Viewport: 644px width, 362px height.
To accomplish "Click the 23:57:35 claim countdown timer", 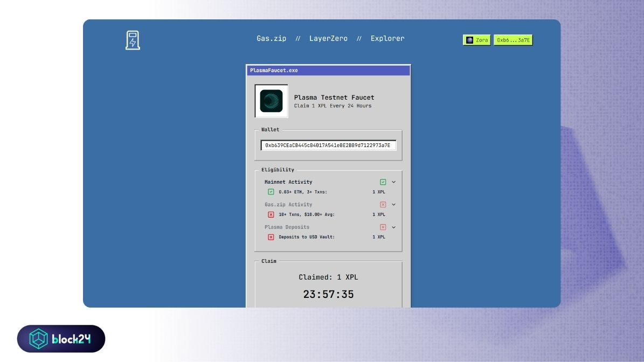I will [x=328, y=295].
